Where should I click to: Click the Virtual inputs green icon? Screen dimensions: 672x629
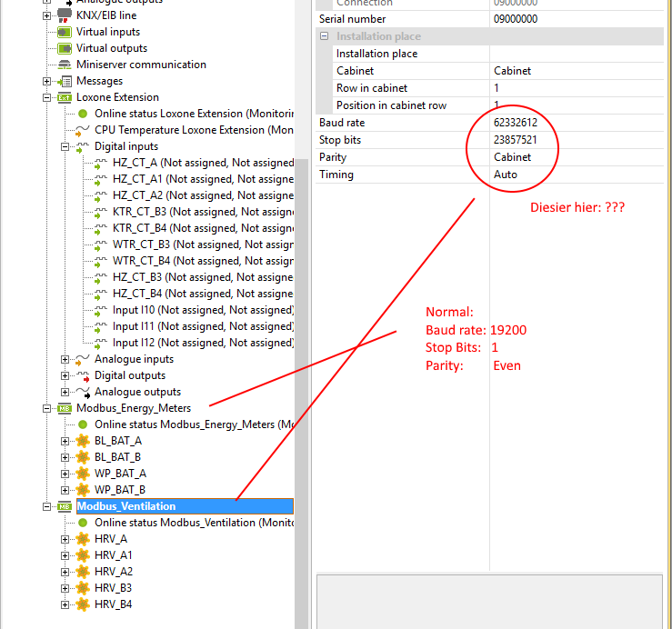65,32
